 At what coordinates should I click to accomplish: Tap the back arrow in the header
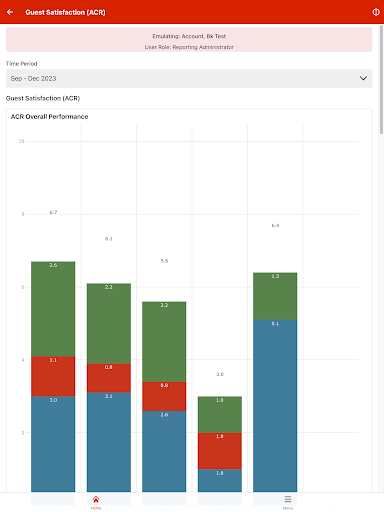coord(10,12)
